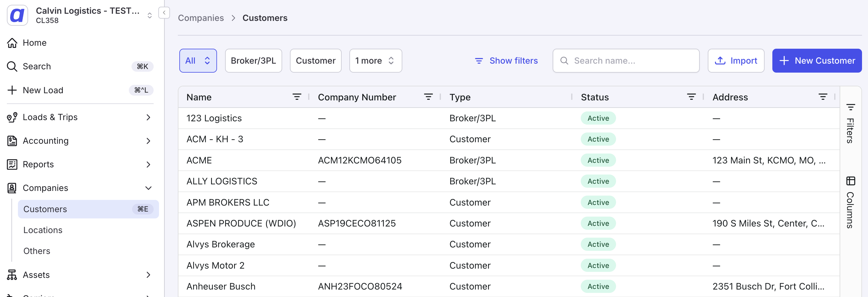Image resolution: width=868 pixels, height=297 pixels.
Task: Open the ACME customer row
Action: click(x=509, y=160)
